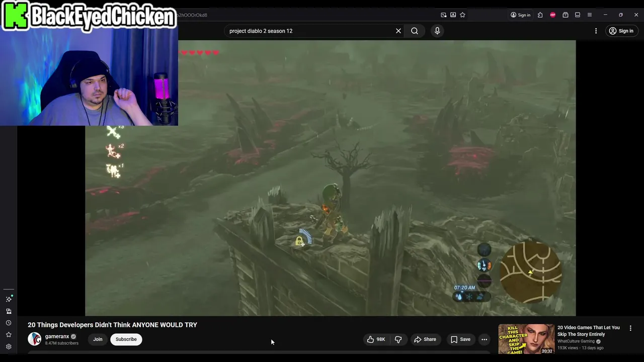Open browser collections box icon
644x362 pixels.
pyautogui.click(x=566, y=15)
